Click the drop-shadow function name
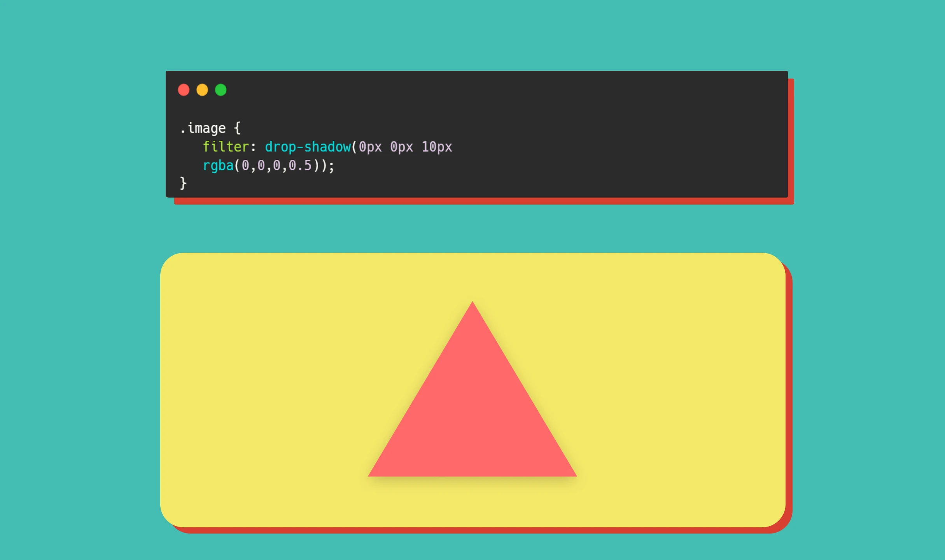Viewport: 945px width, 560px height. point(308,147)
